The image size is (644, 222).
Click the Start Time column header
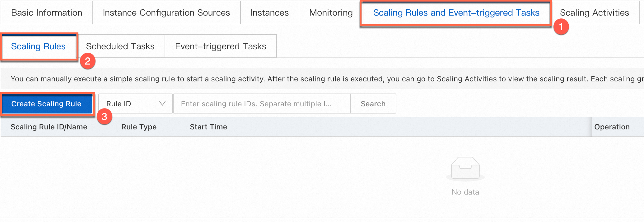tap(208, 127)
